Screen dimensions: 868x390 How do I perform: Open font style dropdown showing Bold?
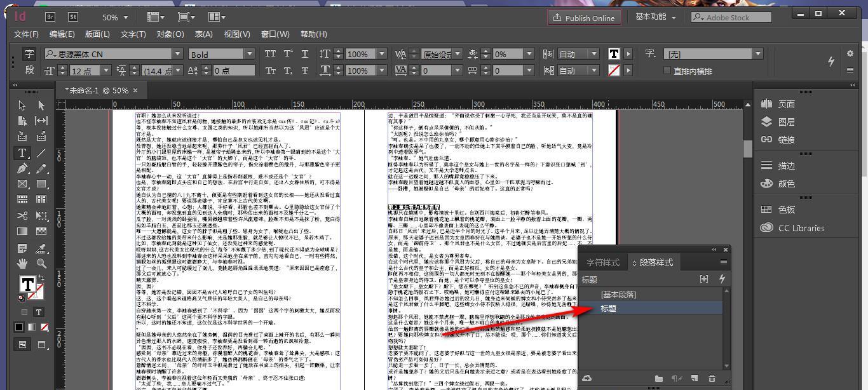point(250,54)
